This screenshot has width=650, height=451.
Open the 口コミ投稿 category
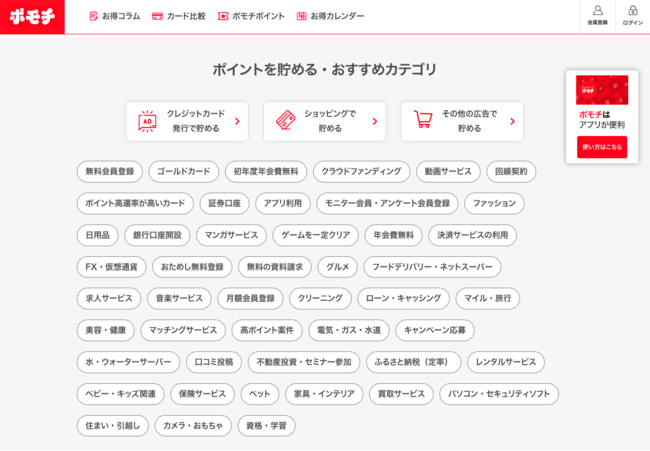214,362
